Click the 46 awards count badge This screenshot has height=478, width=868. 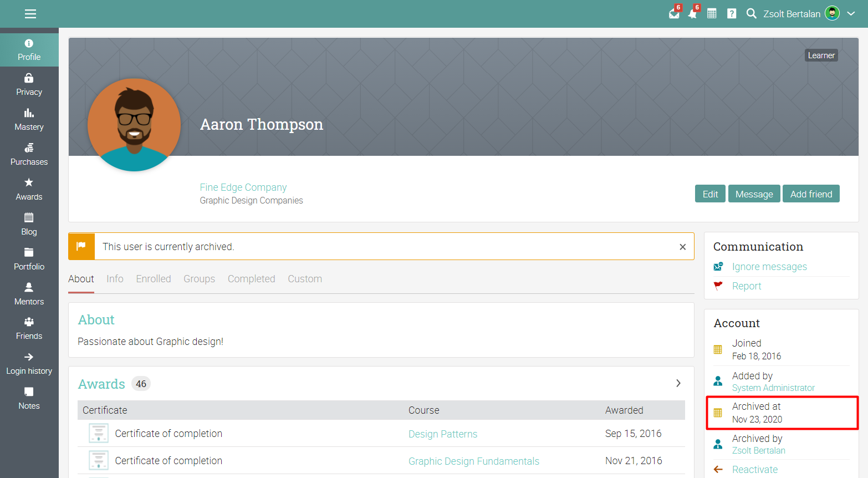(141, 384)
